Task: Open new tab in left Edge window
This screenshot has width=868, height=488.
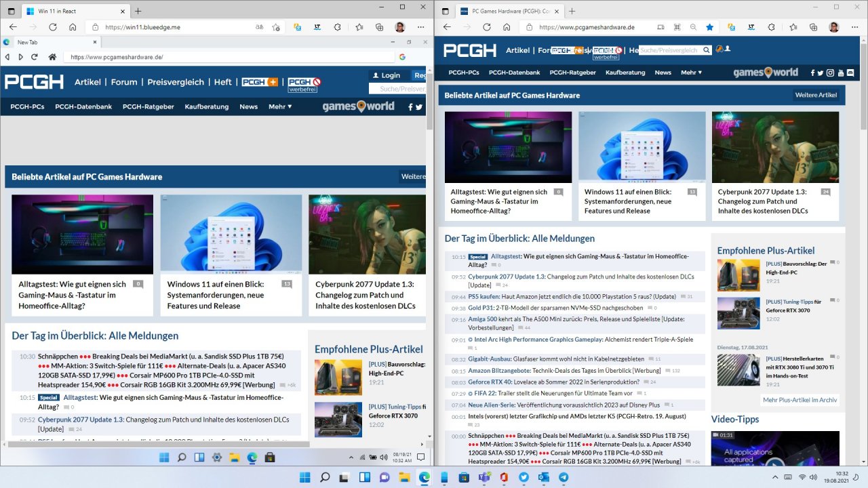Action: click(138, 11)
